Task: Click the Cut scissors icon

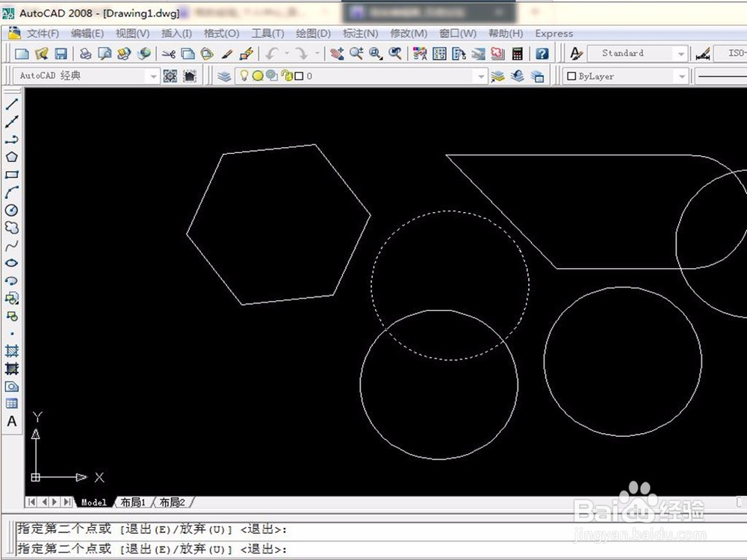Action: tap(168, 53)
